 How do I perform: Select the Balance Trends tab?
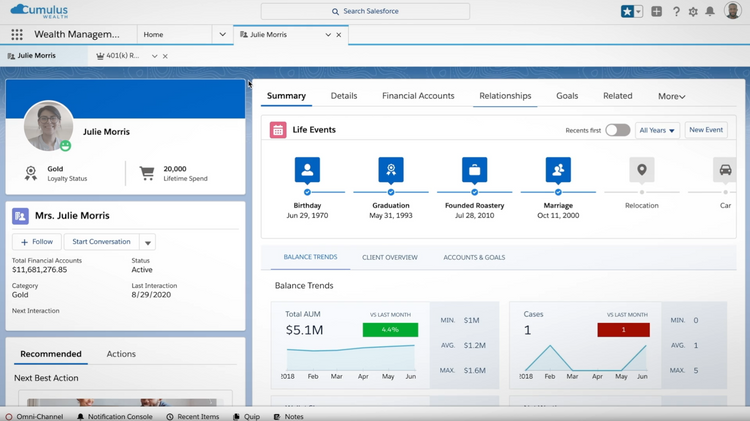click(x=310, y=257)
